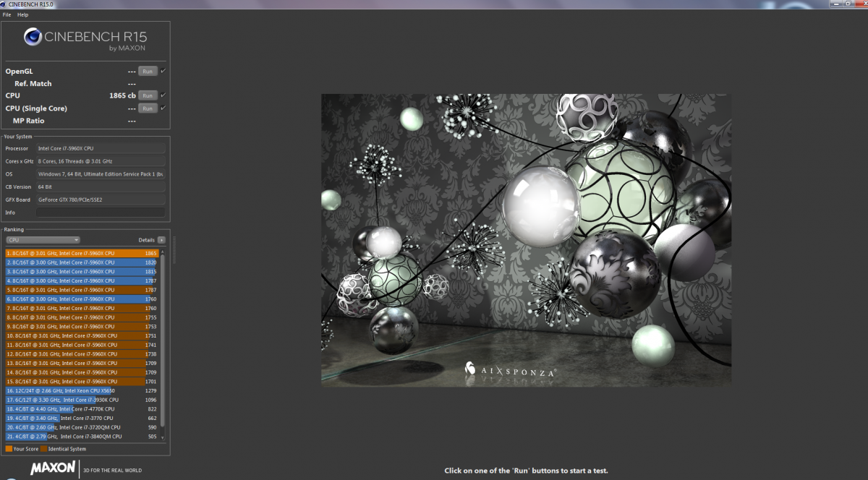Click the rendered spheres benchmark image
The image size is (868, 480).
tap(526, 240)
